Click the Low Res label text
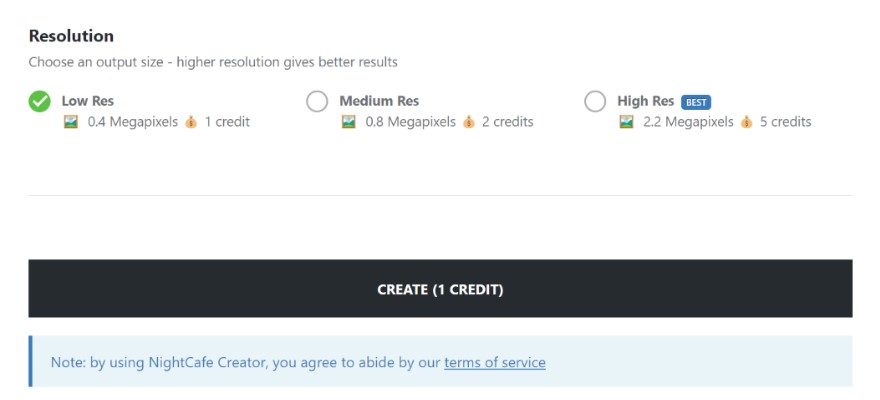 click(90, 101)
